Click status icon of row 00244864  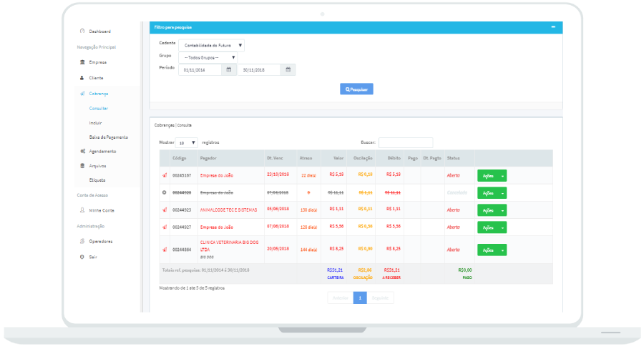(x=165, y=250)
